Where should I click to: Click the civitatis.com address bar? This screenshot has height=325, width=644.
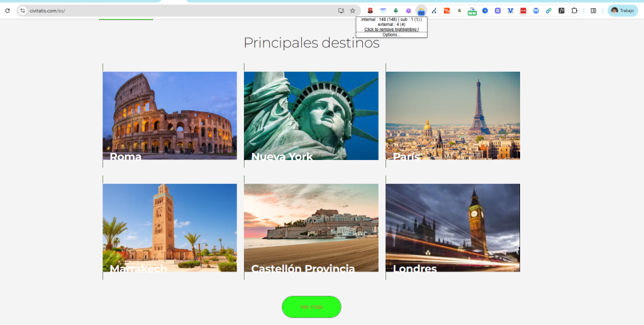click(176, 11)
